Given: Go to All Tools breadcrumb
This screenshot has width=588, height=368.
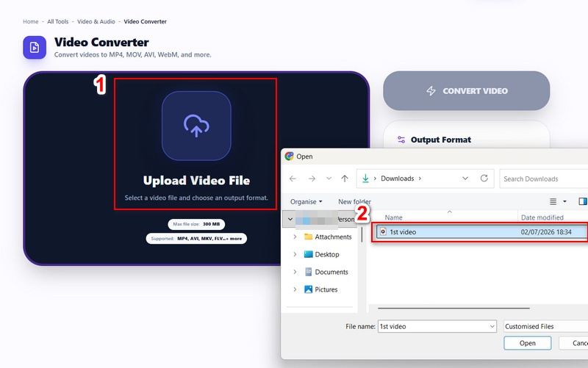Looking at the screenshot, I should click(58, 22).
